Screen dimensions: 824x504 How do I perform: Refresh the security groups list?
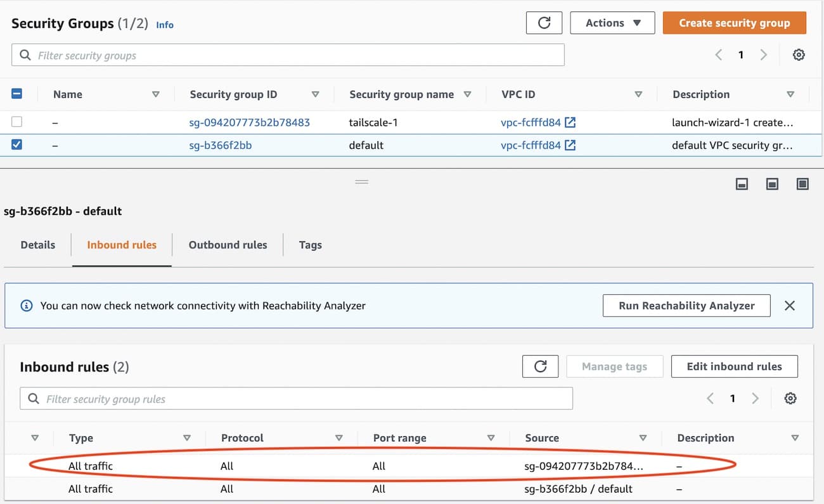pyautogui.click(x=544, y=23)
